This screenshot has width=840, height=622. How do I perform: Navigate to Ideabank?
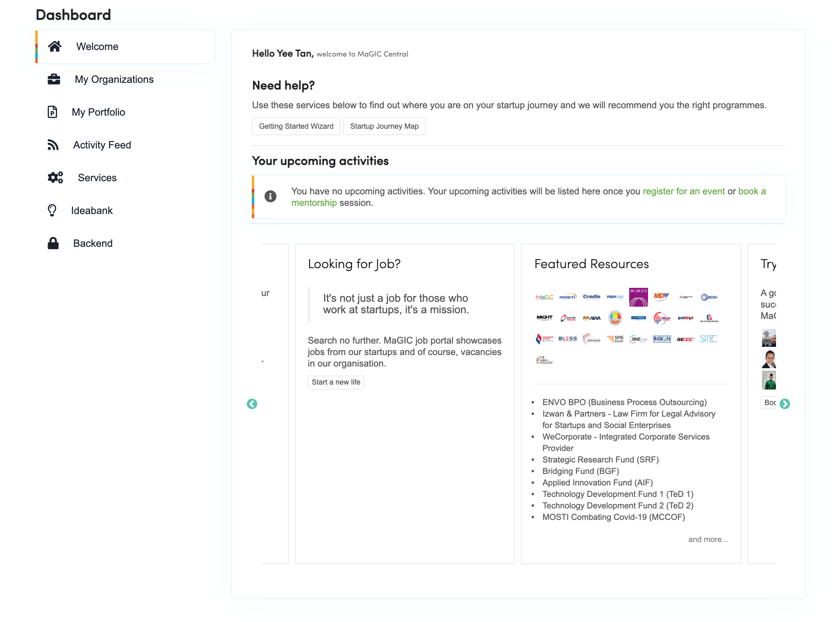(x=126, y=211)
